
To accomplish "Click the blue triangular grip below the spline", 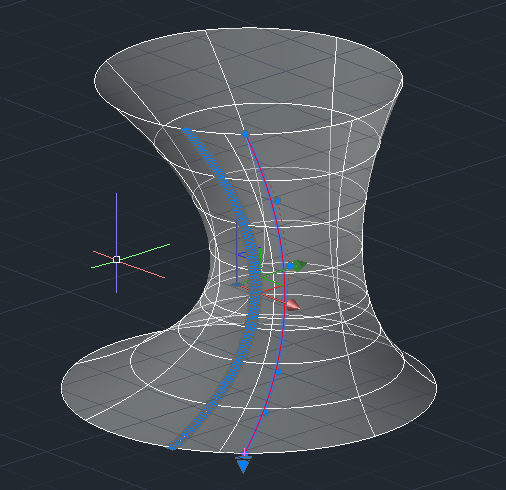I will (x=243, y=466).
